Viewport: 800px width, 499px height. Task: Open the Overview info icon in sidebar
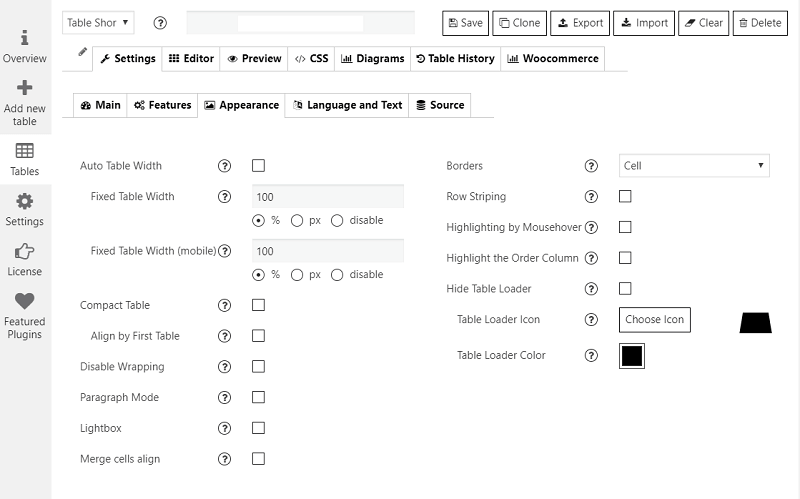click(x=25, y=38)
